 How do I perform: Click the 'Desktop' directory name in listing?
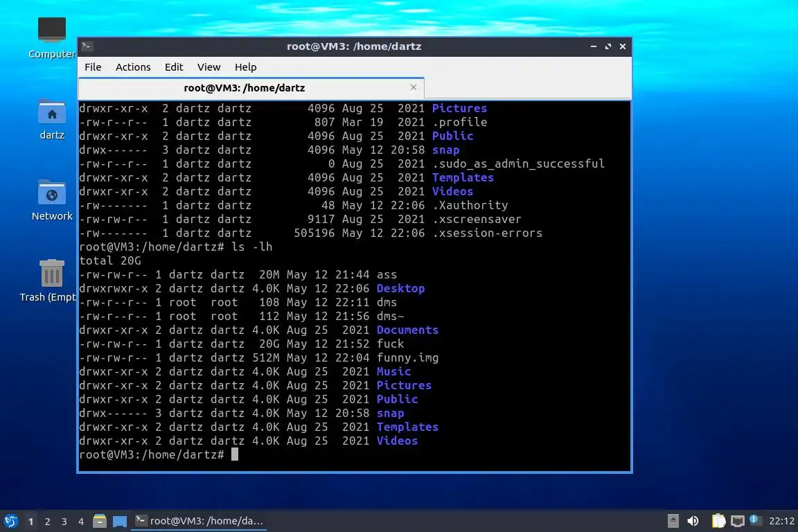tap(400, 289)
